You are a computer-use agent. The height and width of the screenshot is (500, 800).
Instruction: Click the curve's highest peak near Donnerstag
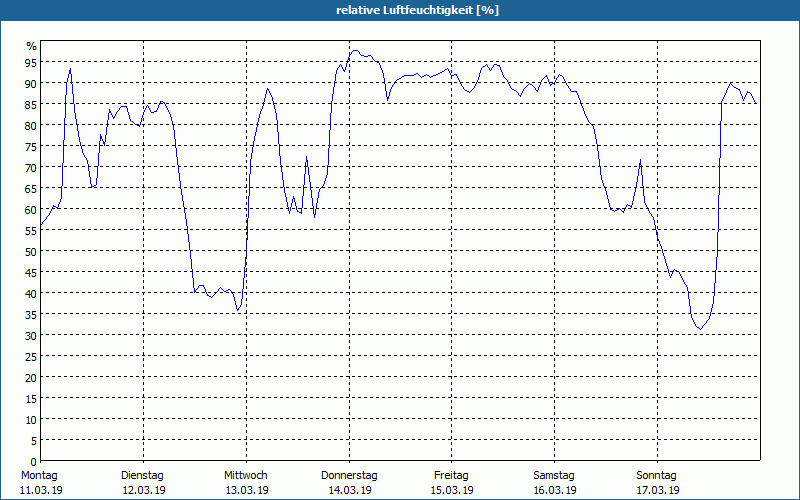click(x=355, y=51)
